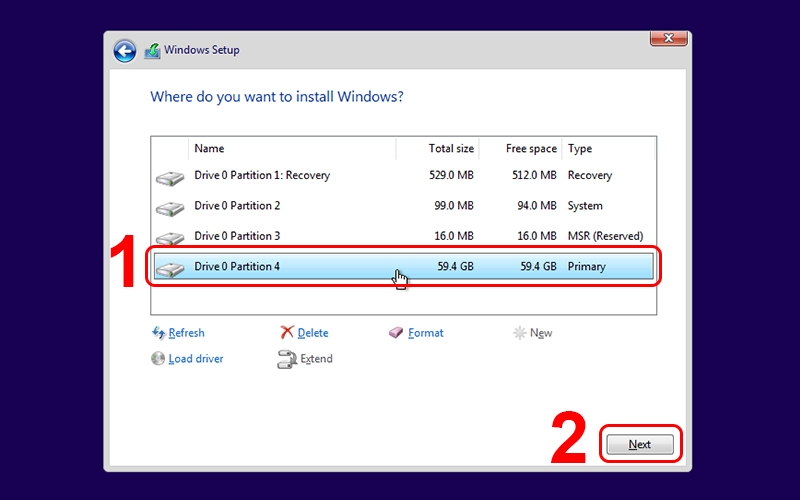The image size is (800, 500).
Task: Click the Next button
Action: click(x=640, y=444)
